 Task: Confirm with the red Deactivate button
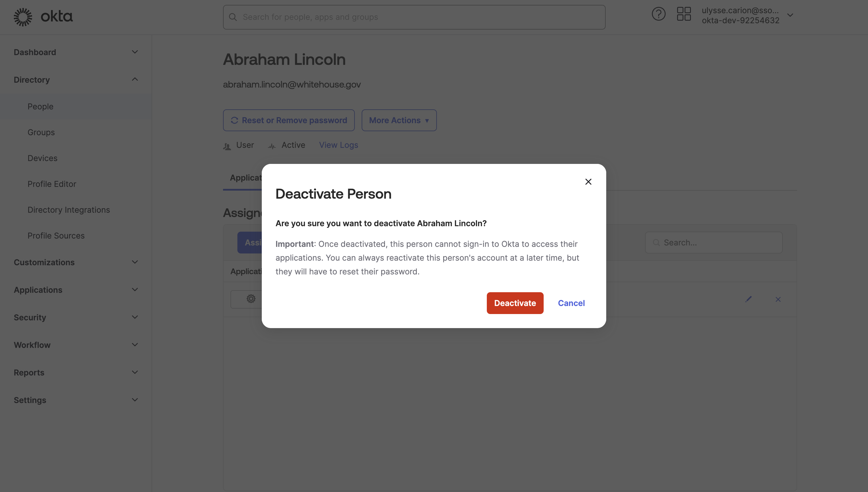[515, 303]
